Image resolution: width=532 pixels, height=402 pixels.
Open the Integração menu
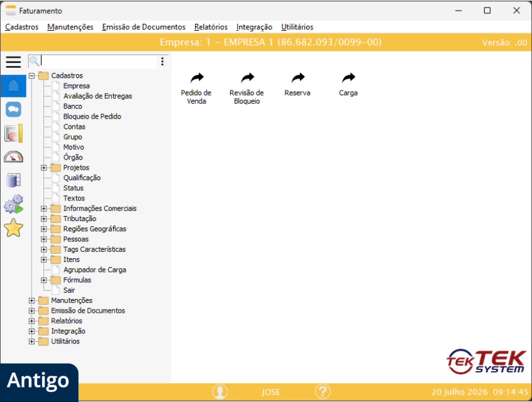[x=254, y=27]
